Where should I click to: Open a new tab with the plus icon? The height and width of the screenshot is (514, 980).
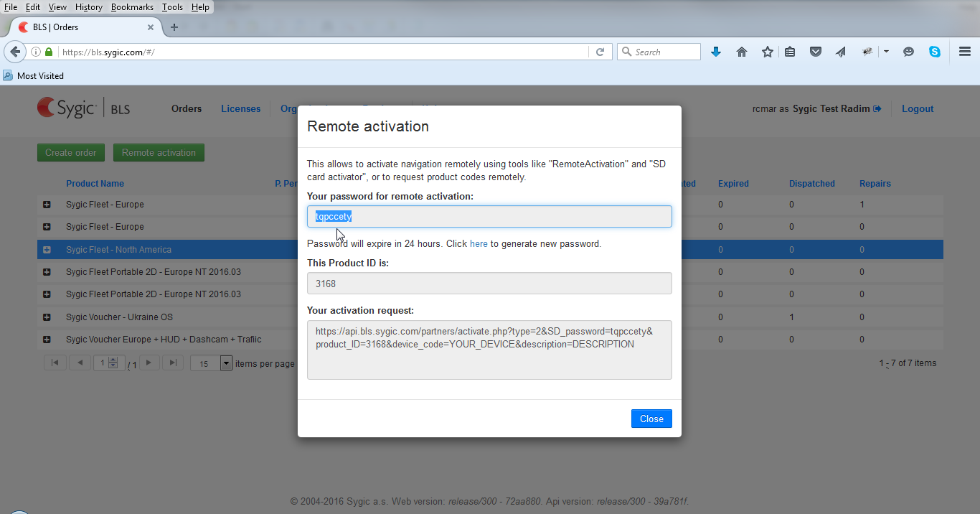click(174, 27)
